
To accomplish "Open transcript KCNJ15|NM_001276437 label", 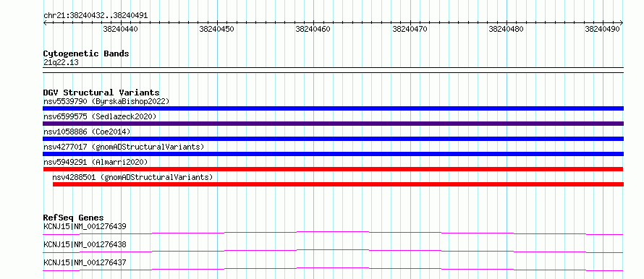I will click(x=85, y=262).
